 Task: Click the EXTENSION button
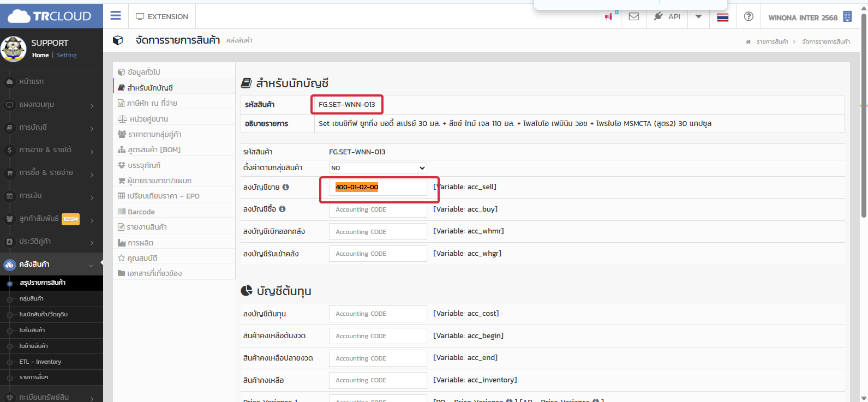[x=162, y=16]
